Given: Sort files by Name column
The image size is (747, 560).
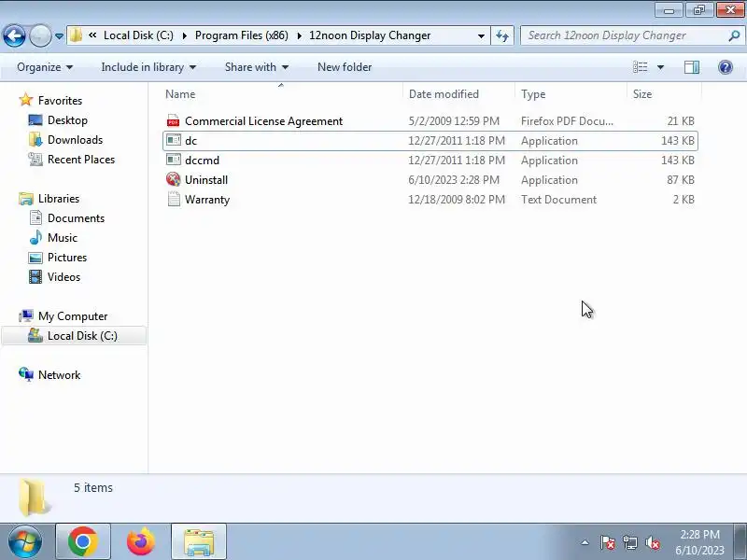Looking at the screenshot, I should pyautogui.click(x=282, y=94).
